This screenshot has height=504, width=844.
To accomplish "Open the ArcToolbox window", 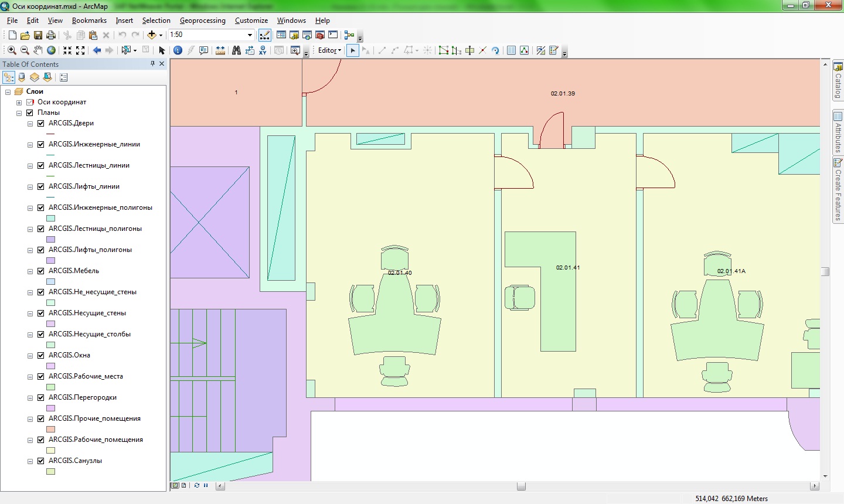I will [x=320, y=35].
